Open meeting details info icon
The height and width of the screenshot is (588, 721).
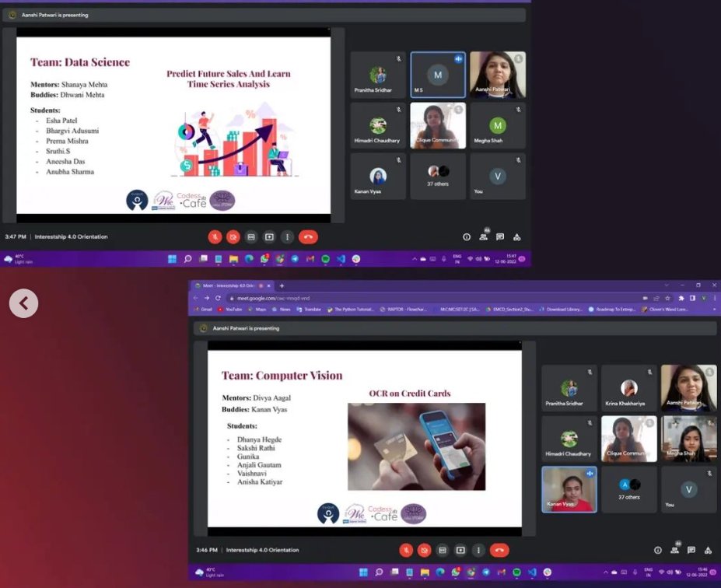point(658,550)
